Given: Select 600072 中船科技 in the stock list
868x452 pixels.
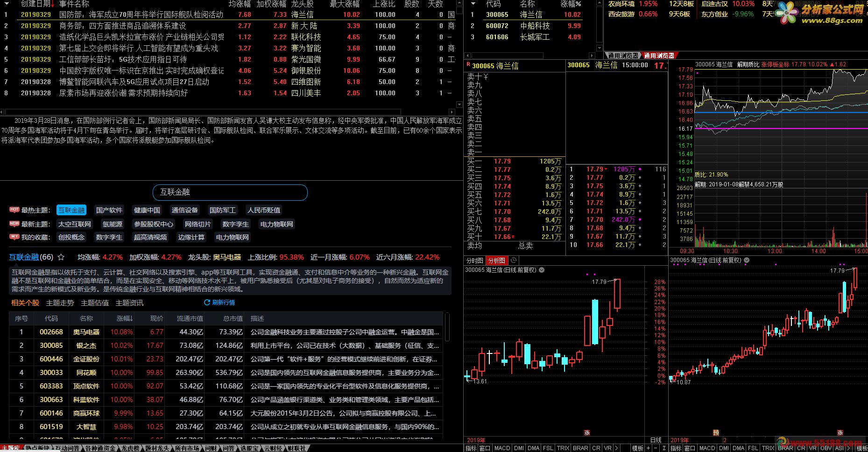Looking at the screenshot, I should 525,26.
